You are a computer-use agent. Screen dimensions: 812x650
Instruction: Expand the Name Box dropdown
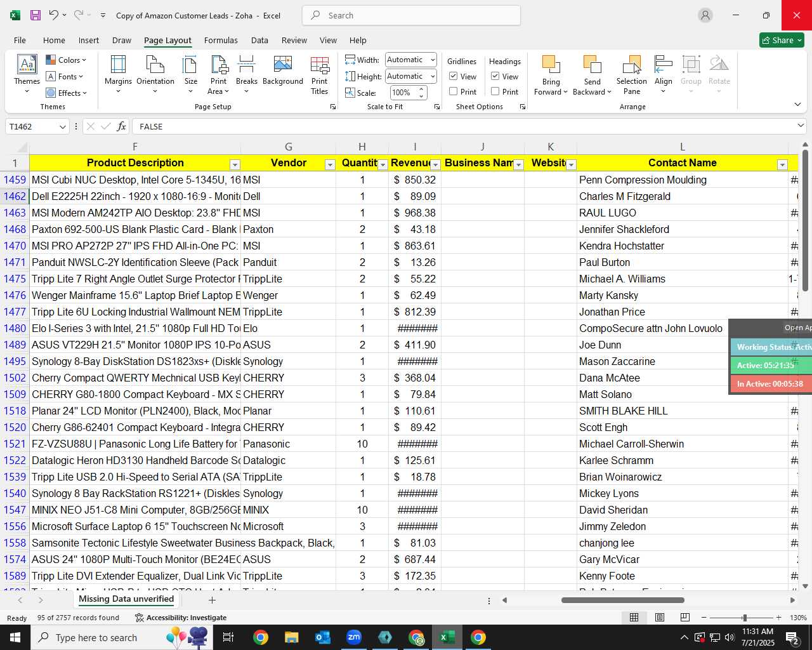pos(62,127)
